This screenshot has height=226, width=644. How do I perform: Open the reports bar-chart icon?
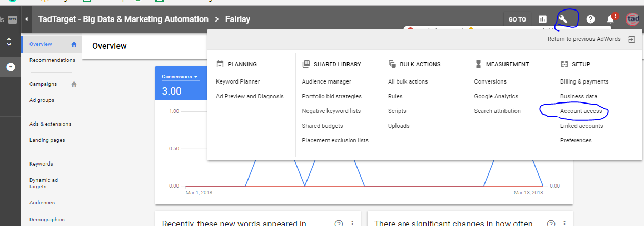(x=542, y=19)
